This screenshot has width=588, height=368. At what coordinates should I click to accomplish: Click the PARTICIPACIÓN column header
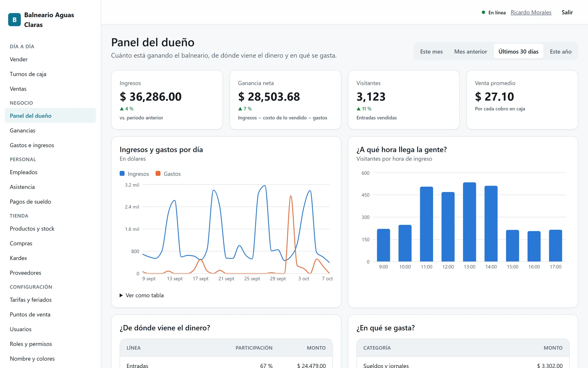(254, 348)
